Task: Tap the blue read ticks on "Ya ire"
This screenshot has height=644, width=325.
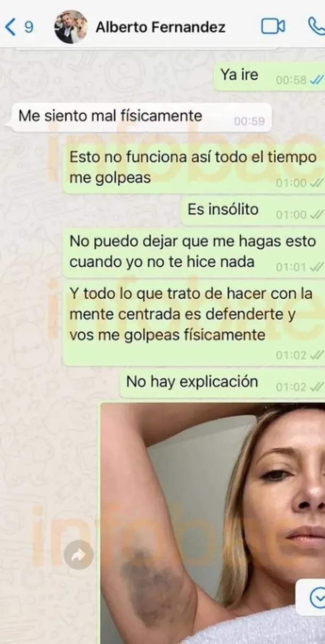Action: point(316,81)
